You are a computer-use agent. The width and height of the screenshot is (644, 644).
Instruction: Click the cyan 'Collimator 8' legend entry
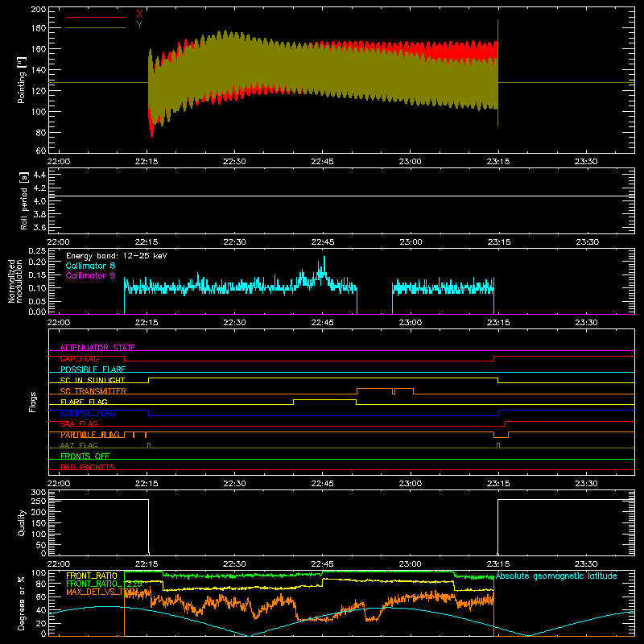(90, 266)
